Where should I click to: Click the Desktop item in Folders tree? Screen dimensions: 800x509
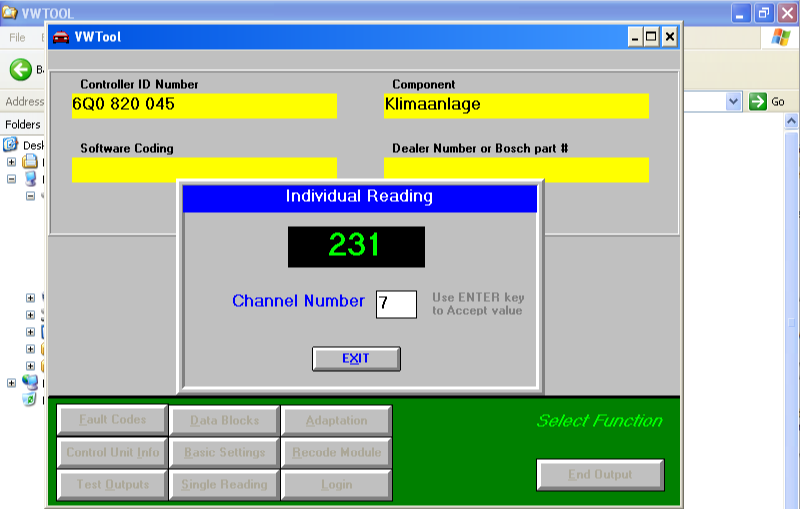point(32,145)
